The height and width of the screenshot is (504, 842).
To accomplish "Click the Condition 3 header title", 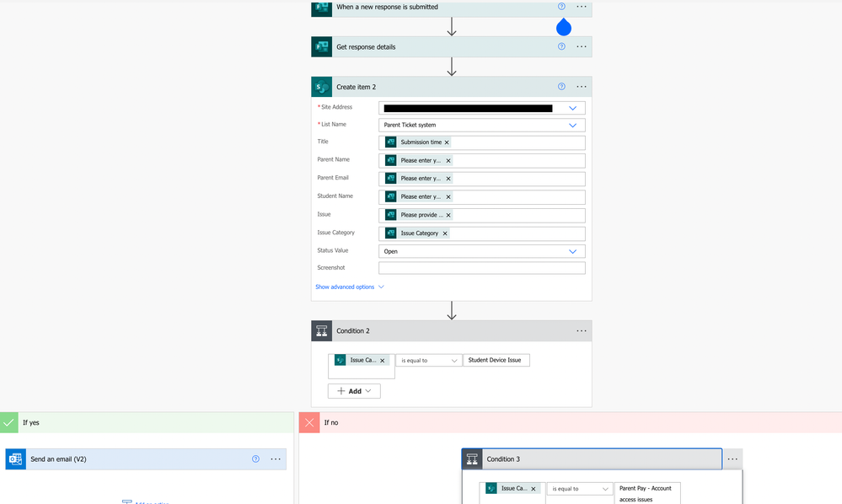I will pos(503,459).
